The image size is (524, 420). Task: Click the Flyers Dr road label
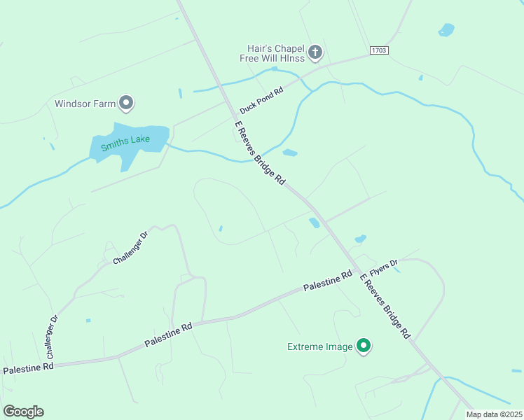tap(384, 268)
